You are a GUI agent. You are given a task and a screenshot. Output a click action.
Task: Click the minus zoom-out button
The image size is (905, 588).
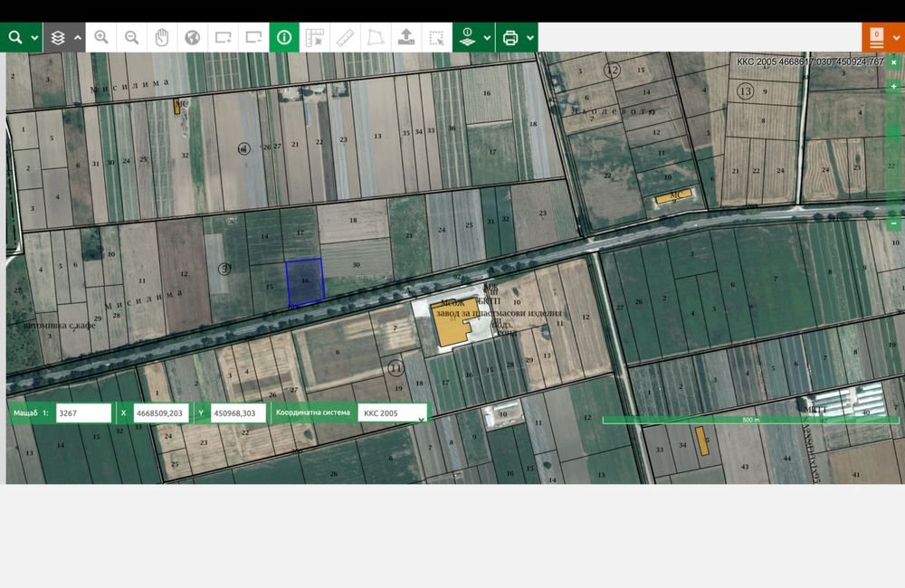click(894, 223)
